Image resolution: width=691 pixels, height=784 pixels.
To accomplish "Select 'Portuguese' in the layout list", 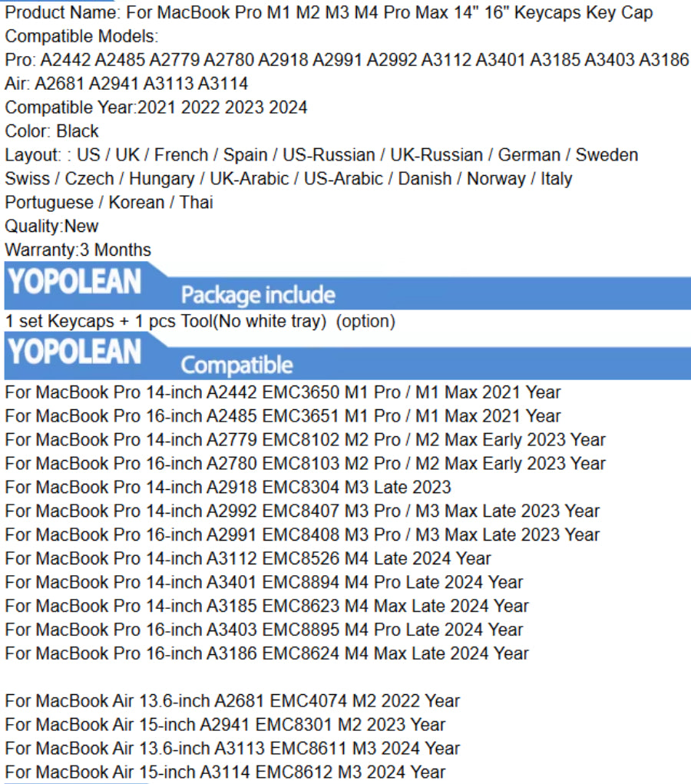I will [x=49, y=203].
